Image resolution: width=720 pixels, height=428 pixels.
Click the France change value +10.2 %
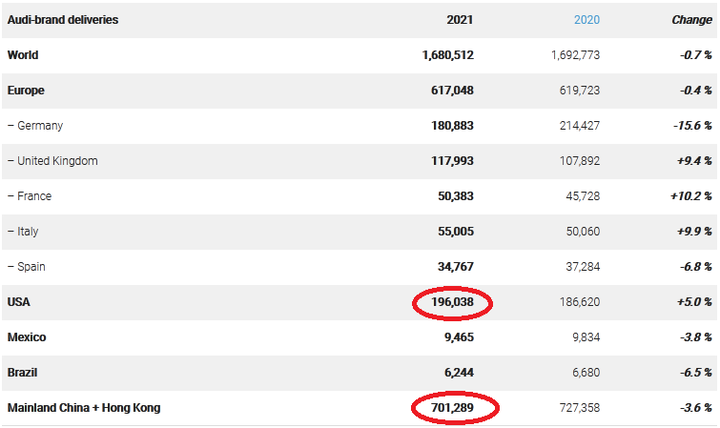click(x=691, y=196)
